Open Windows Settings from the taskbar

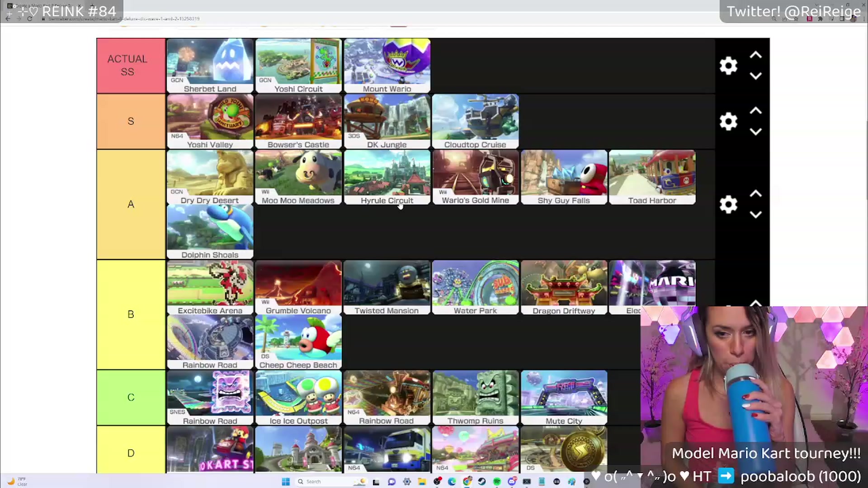pos(407,482)
